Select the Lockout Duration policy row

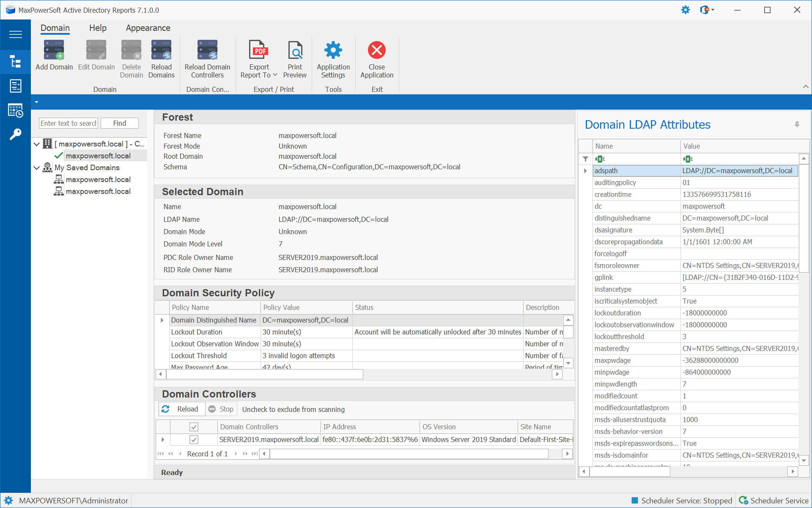366,332
